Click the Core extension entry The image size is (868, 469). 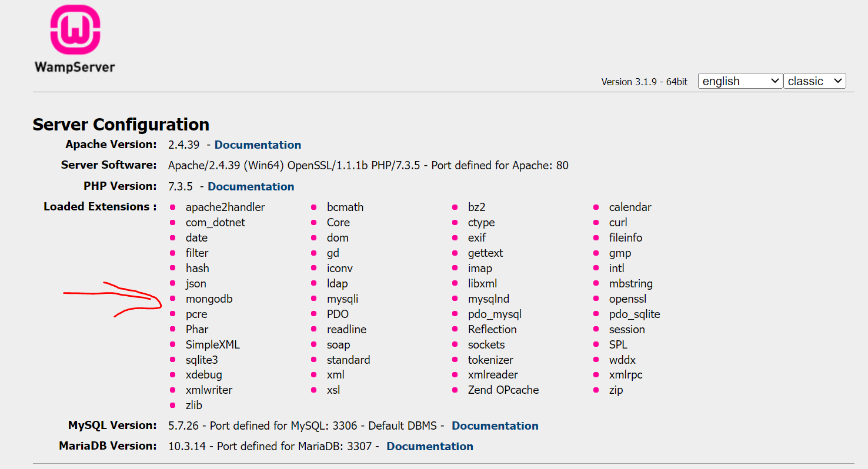(338, 222)
